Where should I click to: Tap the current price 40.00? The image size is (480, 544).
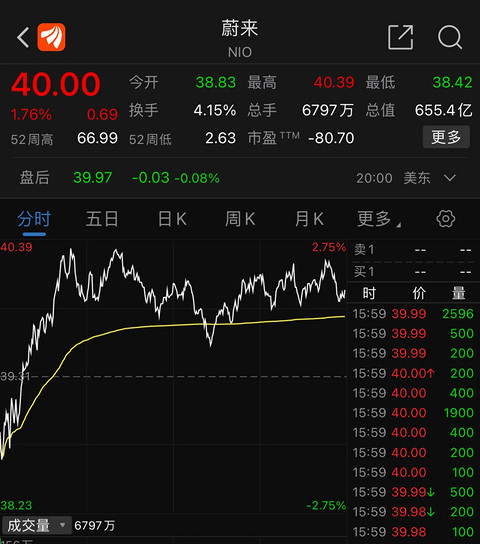click(x=55, y=84)
